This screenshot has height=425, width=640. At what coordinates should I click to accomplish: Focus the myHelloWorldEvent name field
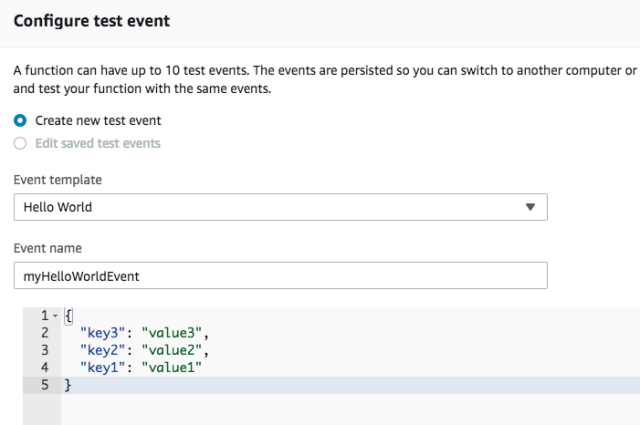pyautogui.click(x=280, y=276)
